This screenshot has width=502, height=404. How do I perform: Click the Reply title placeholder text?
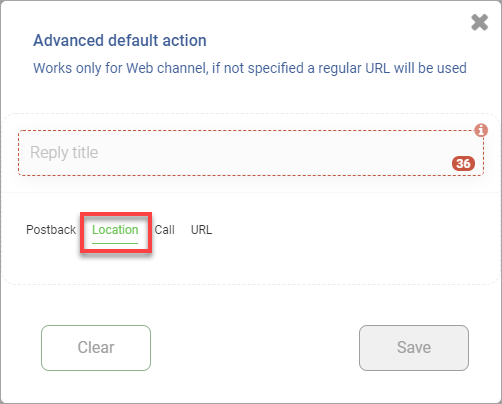tap(64, 153)
